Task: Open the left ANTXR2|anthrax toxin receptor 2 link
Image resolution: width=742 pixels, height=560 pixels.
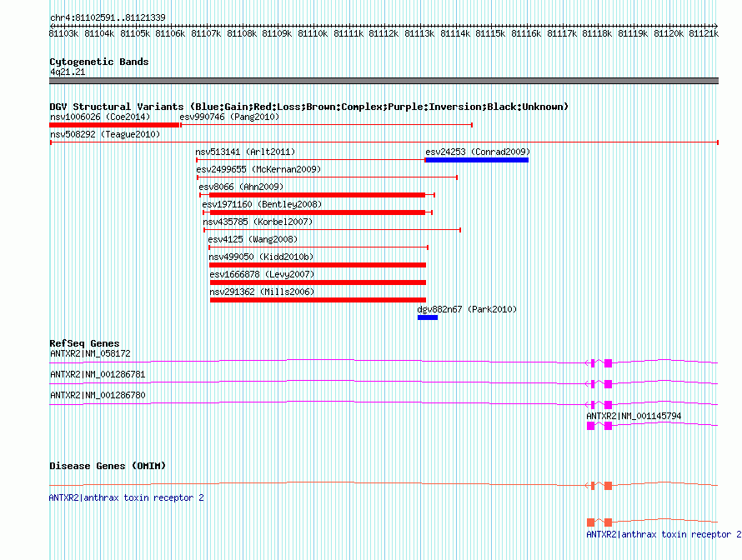Action: (127, 497)
